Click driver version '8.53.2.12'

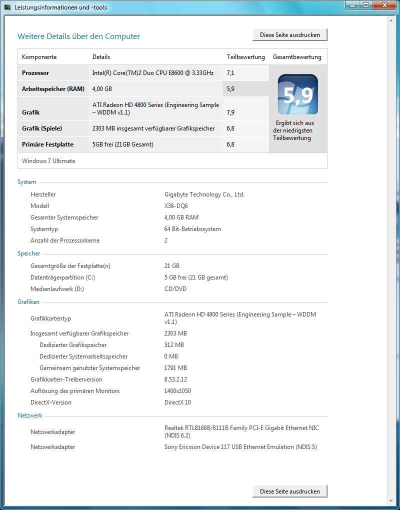click(175, 379)
